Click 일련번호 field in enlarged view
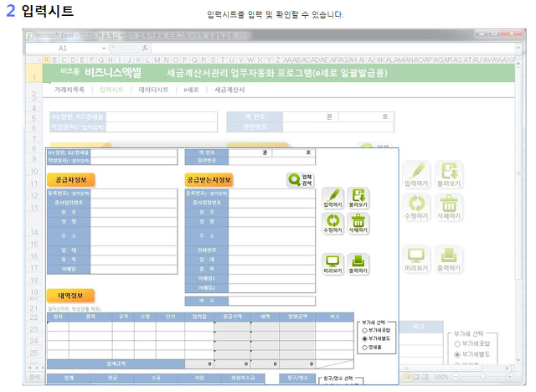The width and height of the screenshot is (536, 392). pyautogui.click(x=271, y=161)
